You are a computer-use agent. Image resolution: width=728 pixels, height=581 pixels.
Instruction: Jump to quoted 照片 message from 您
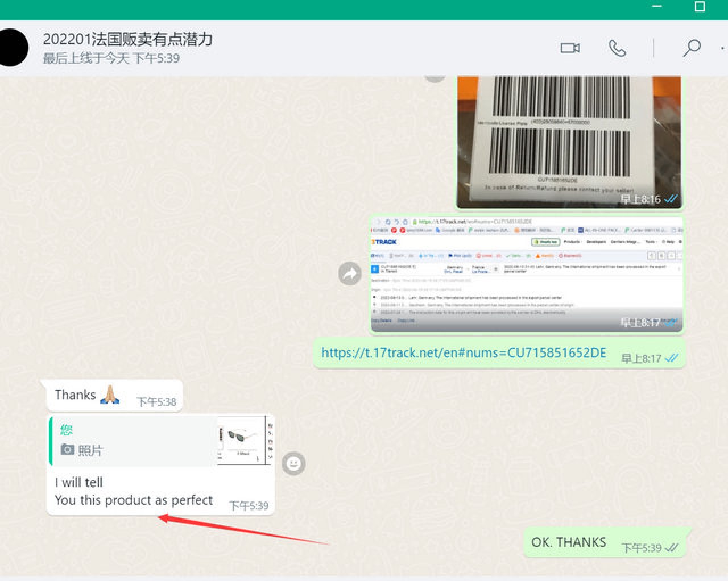coord(134,441)
